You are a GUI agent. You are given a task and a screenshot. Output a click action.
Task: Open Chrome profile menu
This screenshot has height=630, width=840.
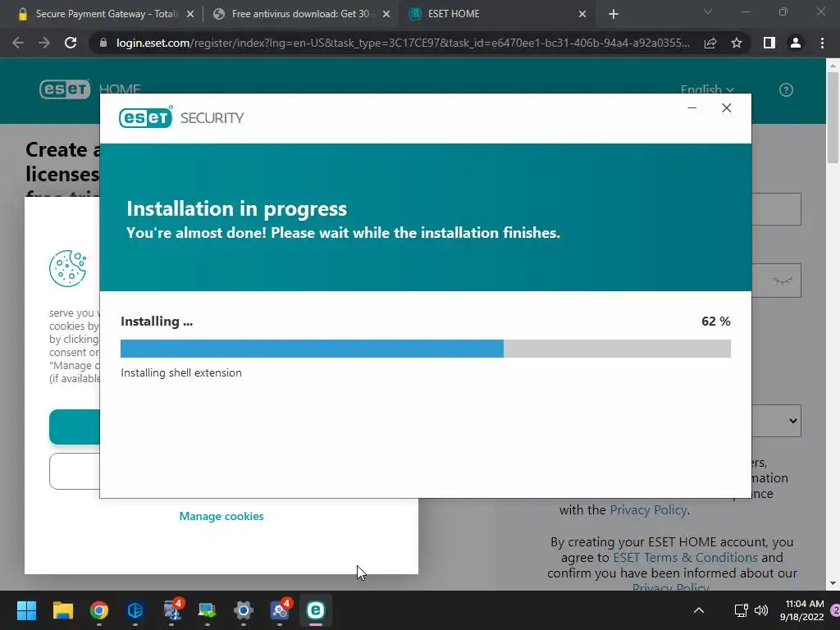(x=796, y=43)
